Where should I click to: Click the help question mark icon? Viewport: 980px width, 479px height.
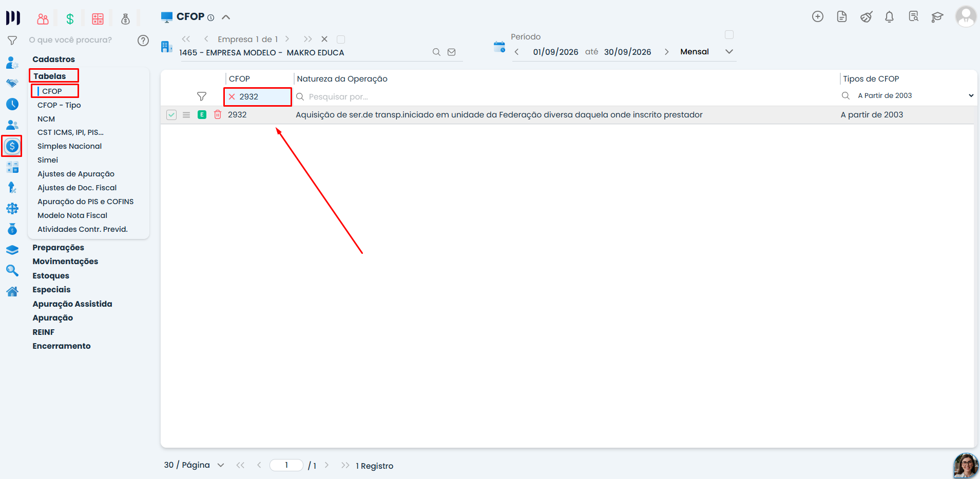143,41
